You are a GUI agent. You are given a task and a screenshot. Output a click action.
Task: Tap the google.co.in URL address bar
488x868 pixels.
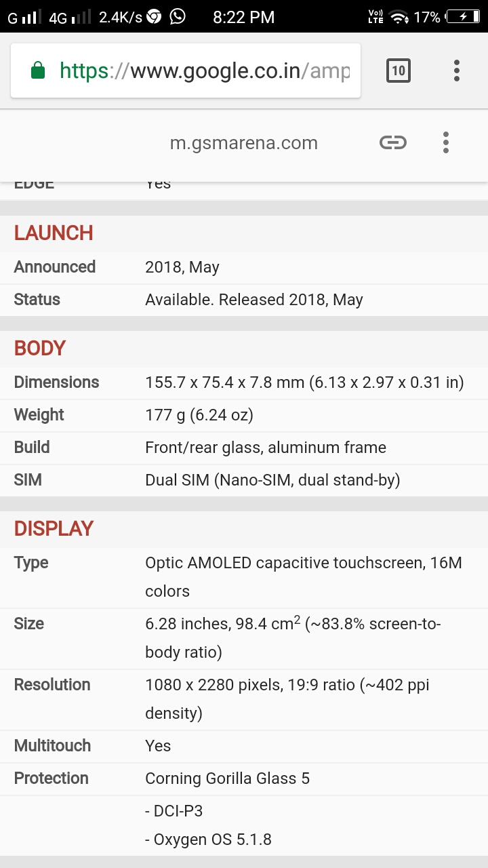pyautogui.click(x=186, y=71)
